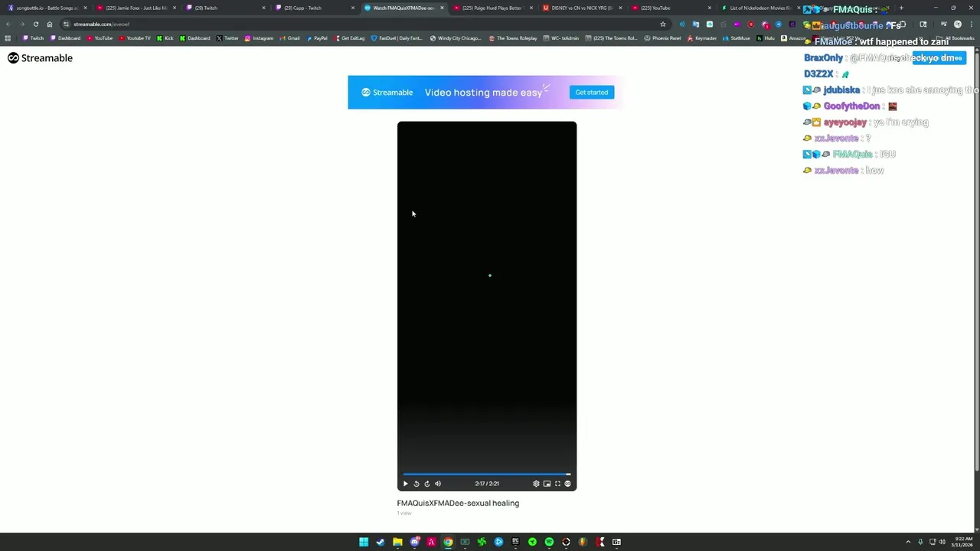This screenshot has width=980, height=551.
Task: Open the Kick bookmark
Action: (165, 37)
